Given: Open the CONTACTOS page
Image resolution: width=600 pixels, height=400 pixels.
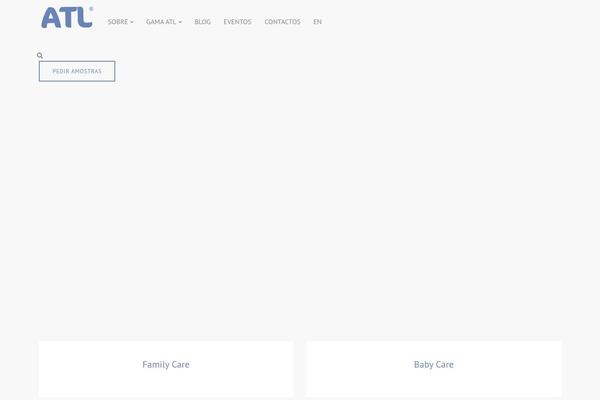Looking at the screenshot, I should tap(282, 22).
